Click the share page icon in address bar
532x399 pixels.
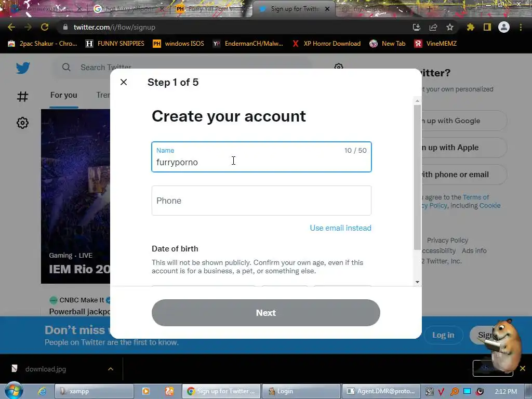(433, 27)
